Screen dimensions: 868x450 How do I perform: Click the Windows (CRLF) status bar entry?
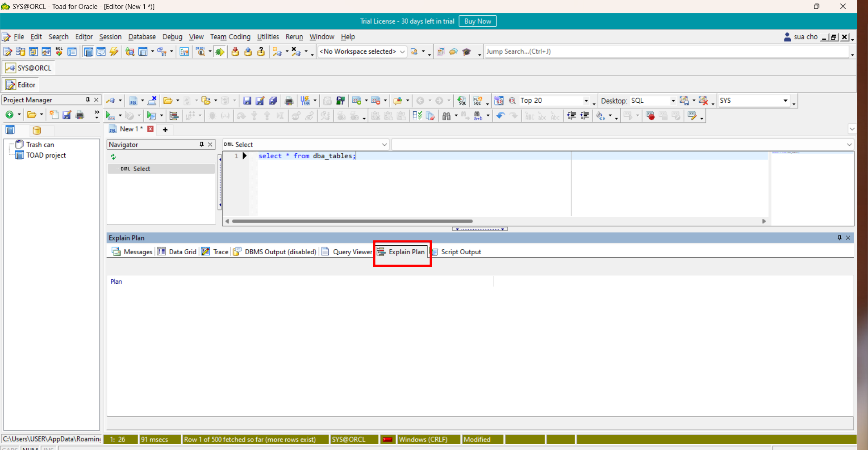(x=428, y=439)
